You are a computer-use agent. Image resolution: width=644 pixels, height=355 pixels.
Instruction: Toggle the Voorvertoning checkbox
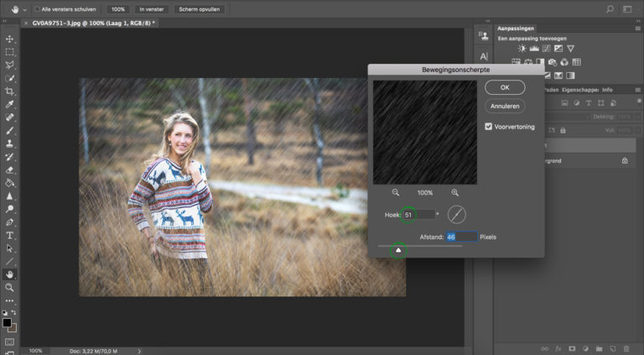(x=488, y=127)
